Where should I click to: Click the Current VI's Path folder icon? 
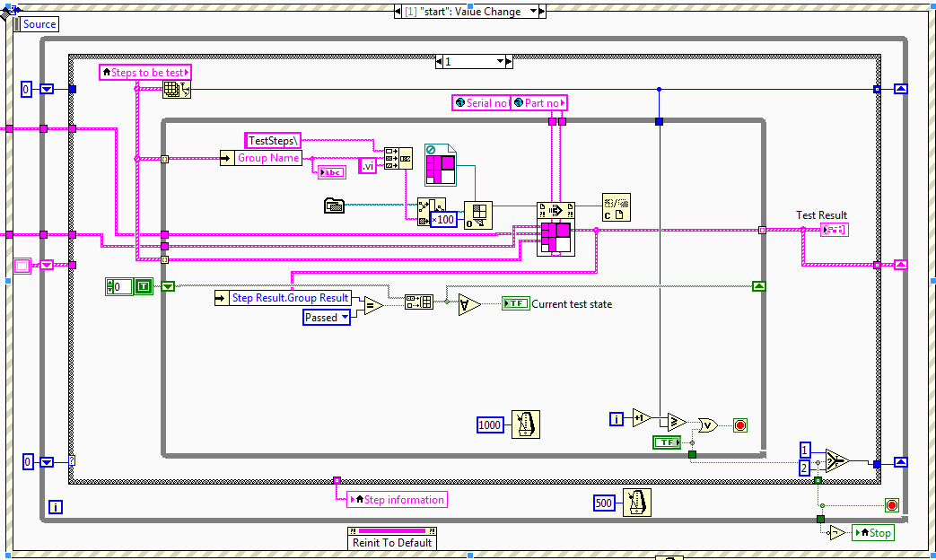[334, 206]
